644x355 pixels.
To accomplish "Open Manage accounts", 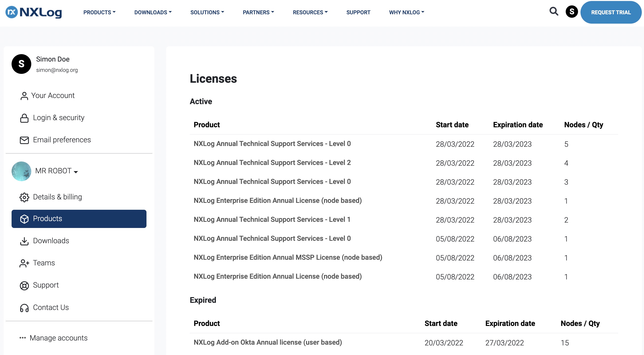I will pos(59,338).
